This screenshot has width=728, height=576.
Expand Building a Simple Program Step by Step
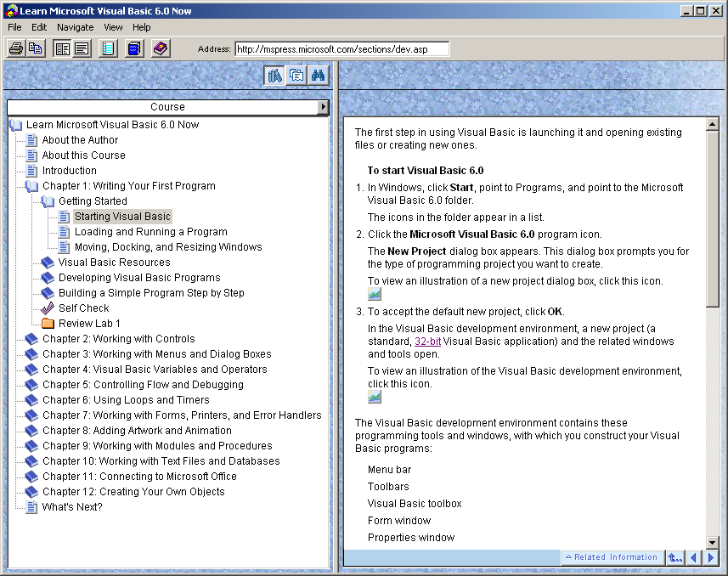[x=48, y=293]
